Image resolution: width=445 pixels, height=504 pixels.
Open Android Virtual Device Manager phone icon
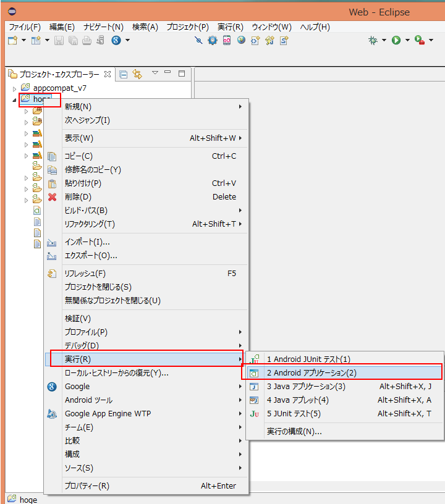[227, 40]
